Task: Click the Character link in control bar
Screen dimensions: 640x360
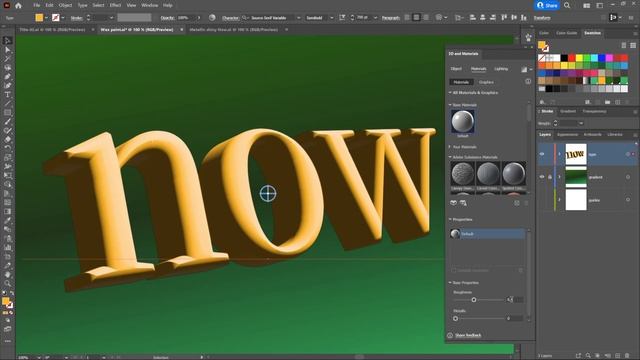Action: 230,18
